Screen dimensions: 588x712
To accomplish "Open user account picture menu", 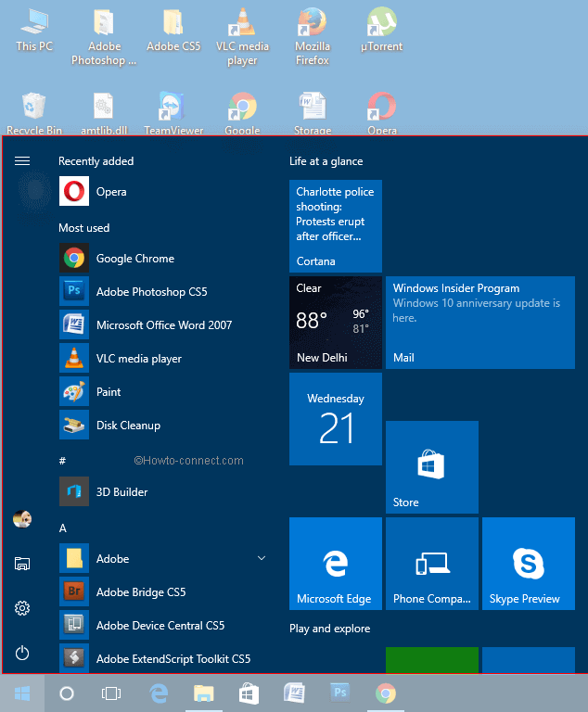I will pos(22,519).
